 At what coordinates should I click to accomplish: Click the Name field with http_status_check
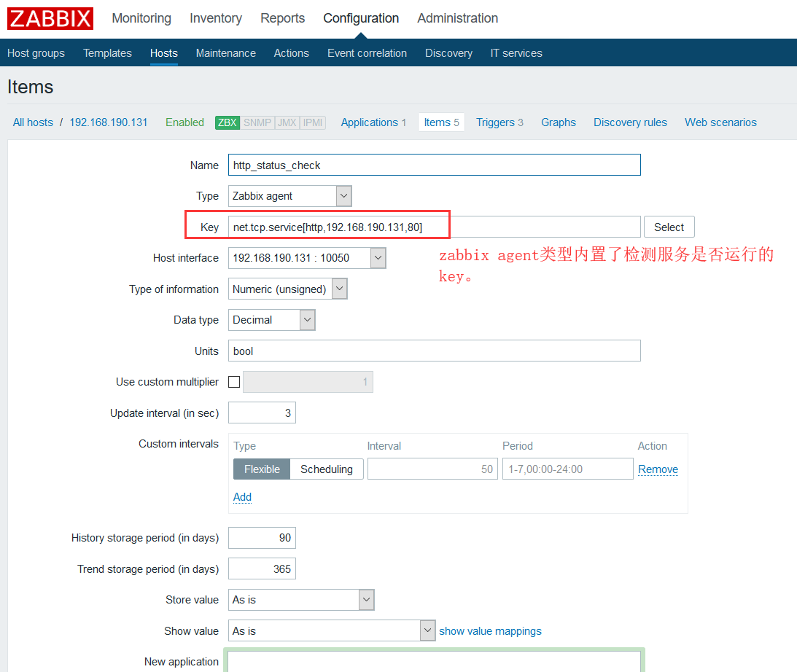[434, 165]
